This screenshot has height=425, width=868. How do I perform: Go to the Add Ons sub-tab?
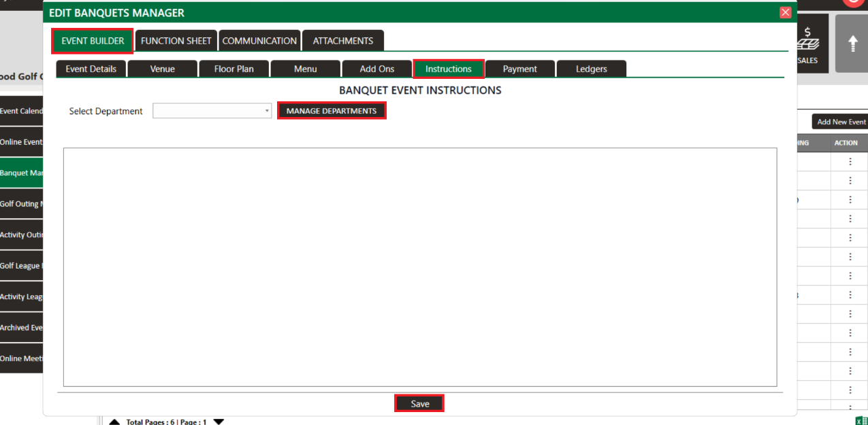pyautogui.click(x=377, y=69)
